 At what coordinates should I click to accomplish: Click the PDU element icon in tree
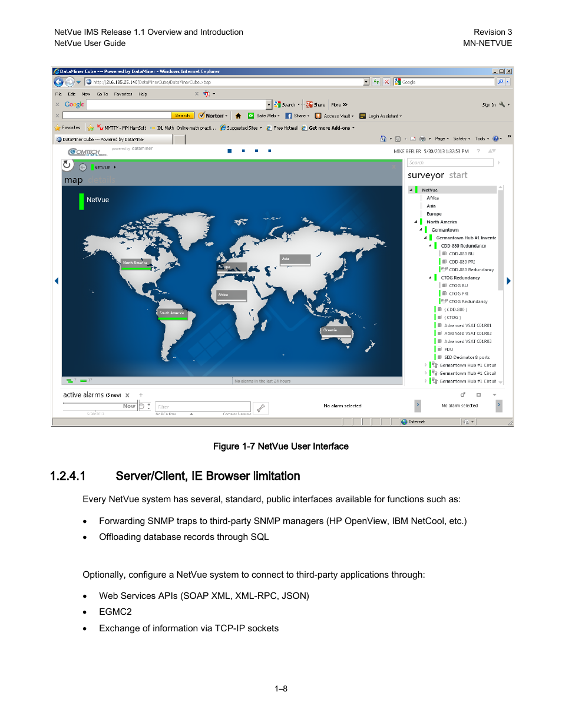[x=440, y=349]
